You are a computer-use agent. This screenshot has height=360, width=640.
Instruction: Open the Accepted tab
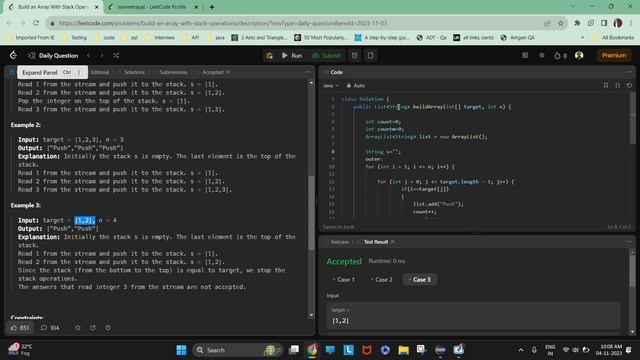click(x=212, y=72)
